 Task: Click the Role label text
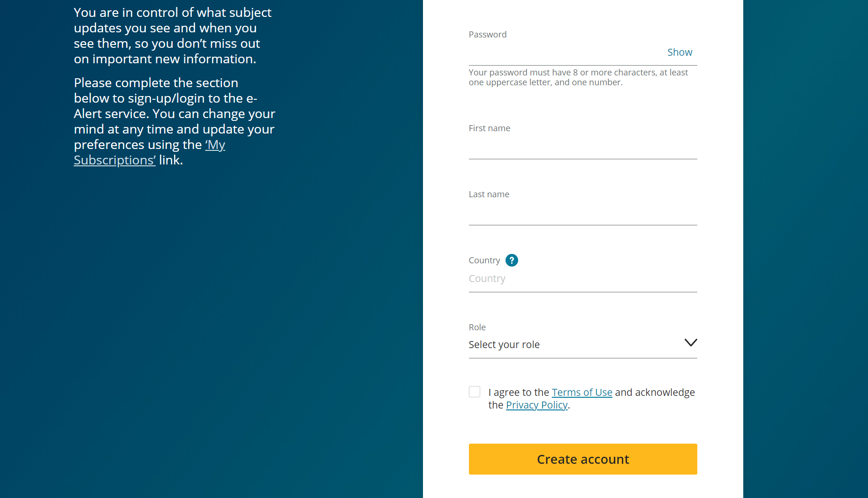(x=477, y=327)
